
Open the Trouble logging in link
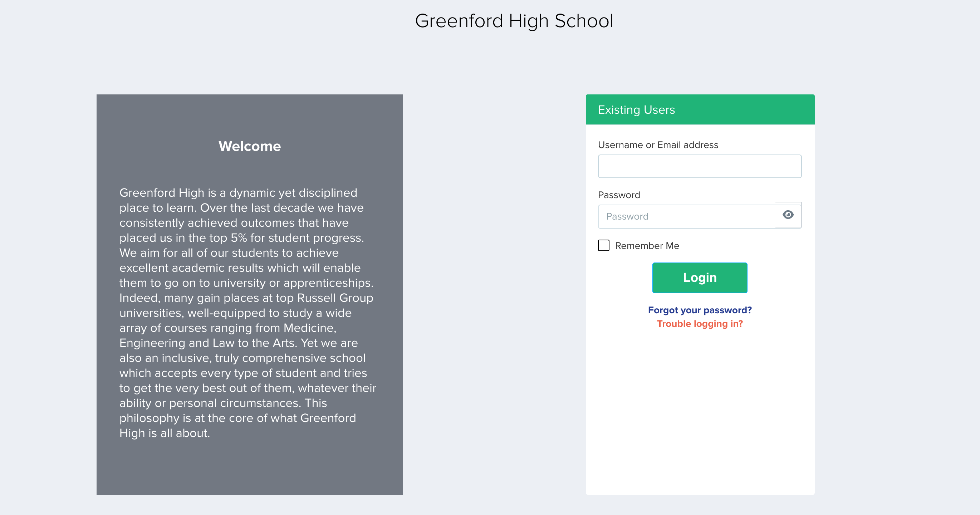[700, 324]
